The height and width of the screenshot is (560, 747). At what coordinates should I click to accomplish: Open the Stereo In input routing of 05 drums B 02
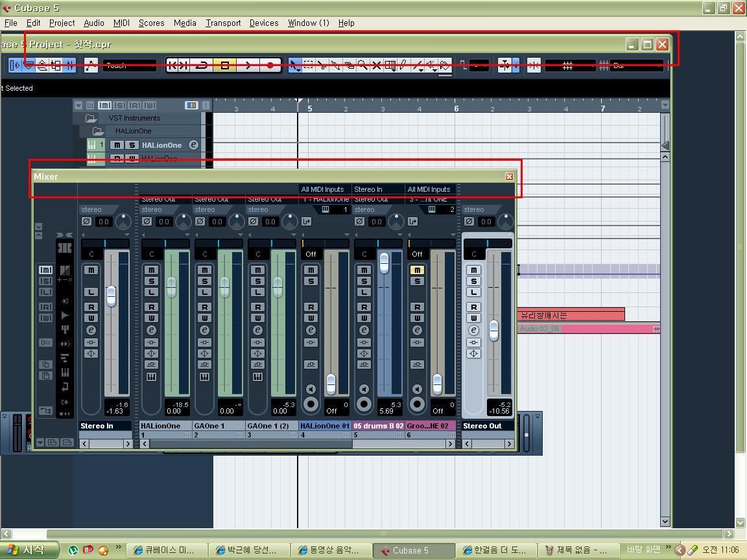(x=378, y=189)
